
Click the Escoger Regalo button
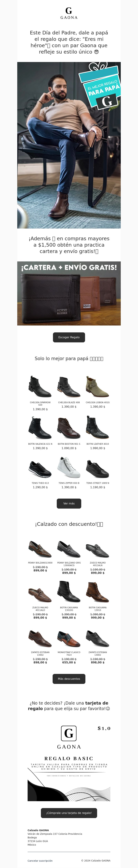pyautogui.click(x=69, y=337)
